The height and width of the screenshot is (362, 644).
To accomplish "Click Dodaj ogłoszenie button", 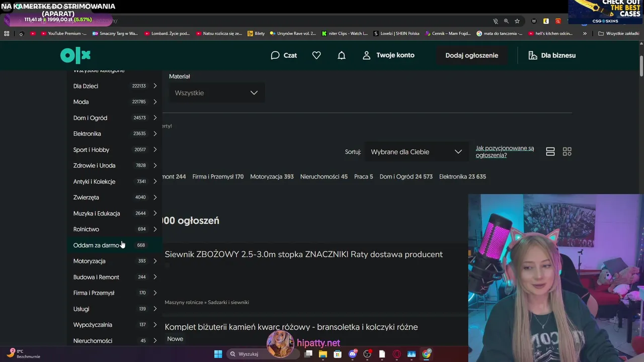I will [x=471, y=55].
